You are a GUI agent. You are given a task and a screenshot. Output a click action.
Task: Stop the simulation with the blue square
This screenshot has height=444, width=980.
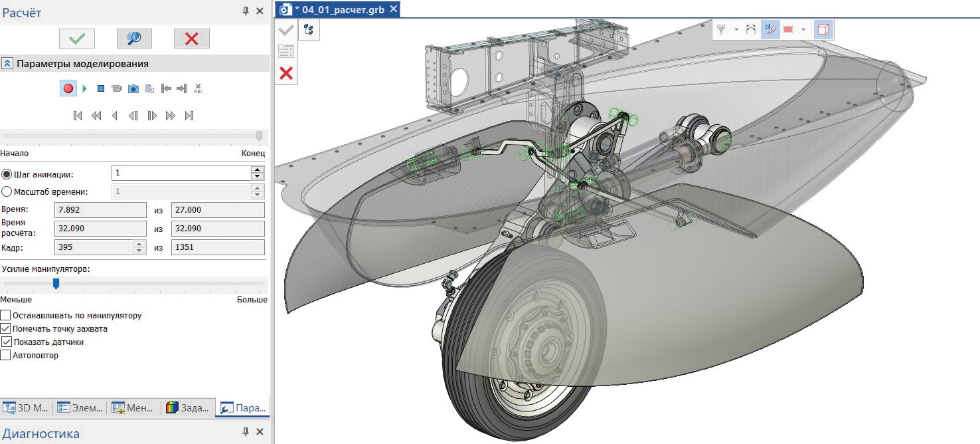[x=101, y=88]
